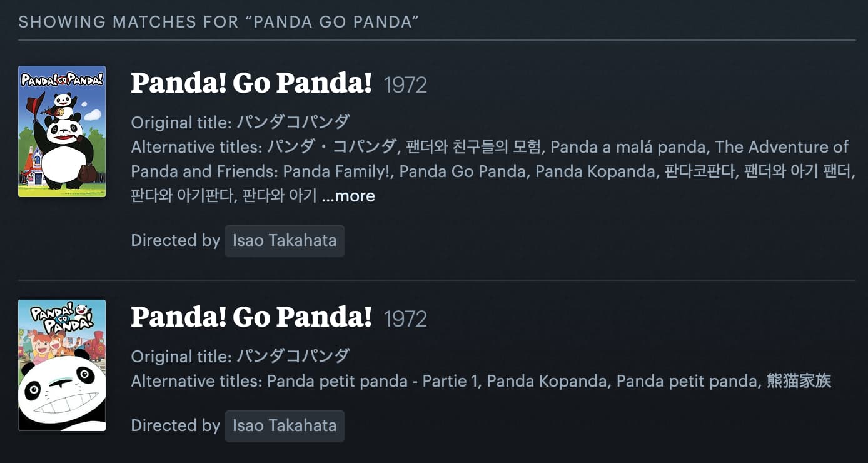Select the 1972 year link in the second result
This screenshot has width=868, height=463.
click(x=405, y=319)
